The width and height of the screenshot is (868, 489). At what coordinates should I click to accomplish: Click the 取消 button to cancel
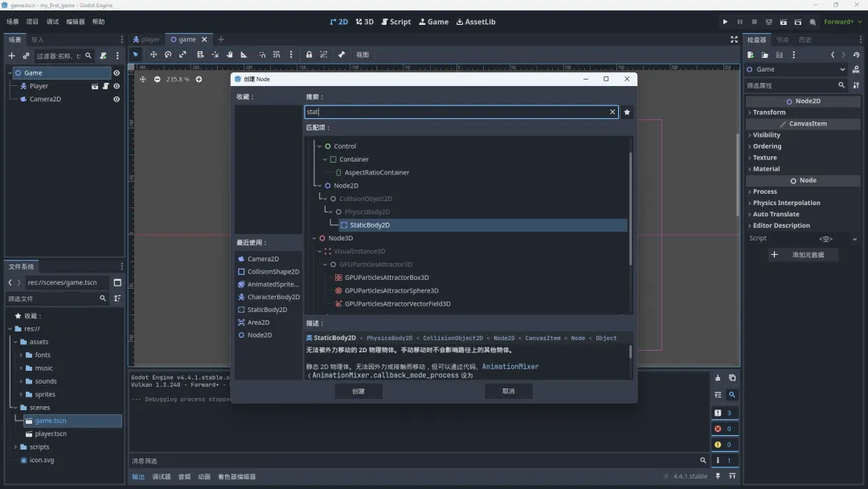tap(508, 392)
